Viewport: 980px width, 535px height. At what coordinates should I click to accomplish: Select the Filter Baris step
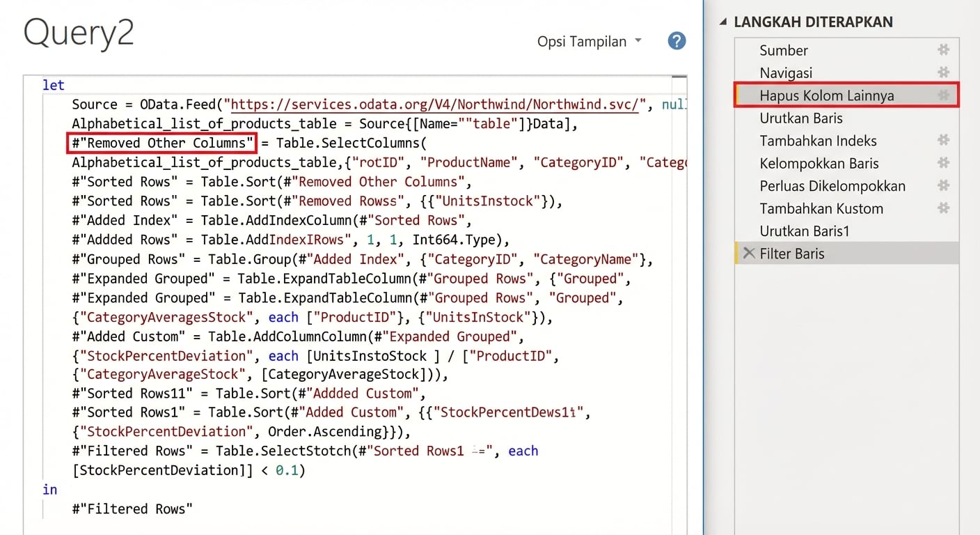pos(793,253)
